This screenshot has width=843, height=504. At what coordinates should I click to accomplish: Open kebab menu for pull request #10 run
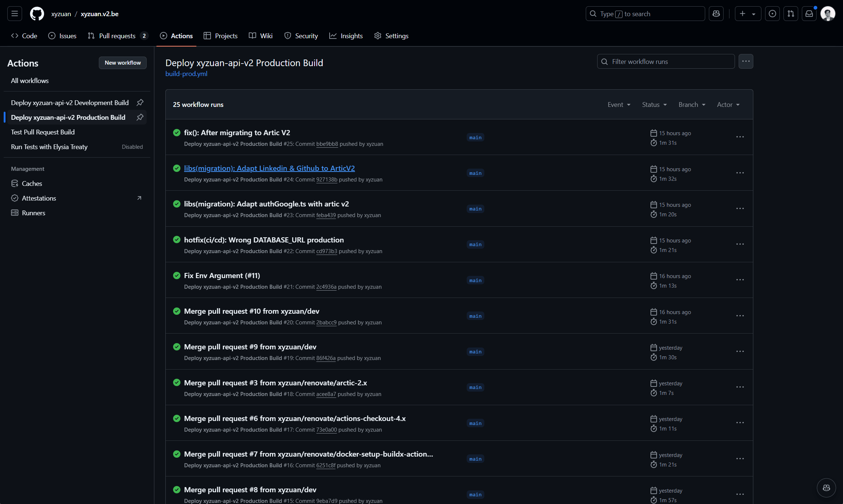pyautogui.click(x=740, y=316)
